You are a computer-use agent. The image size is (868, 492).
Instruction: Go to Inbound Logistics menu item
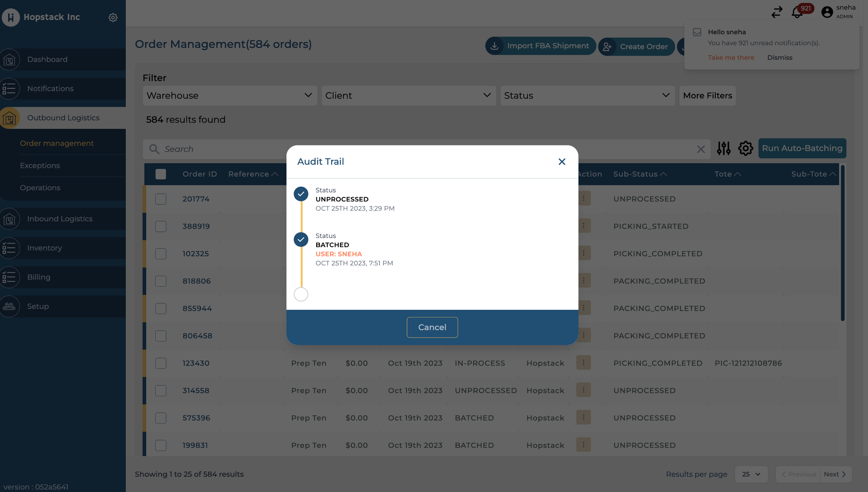(x=60, y=219)
